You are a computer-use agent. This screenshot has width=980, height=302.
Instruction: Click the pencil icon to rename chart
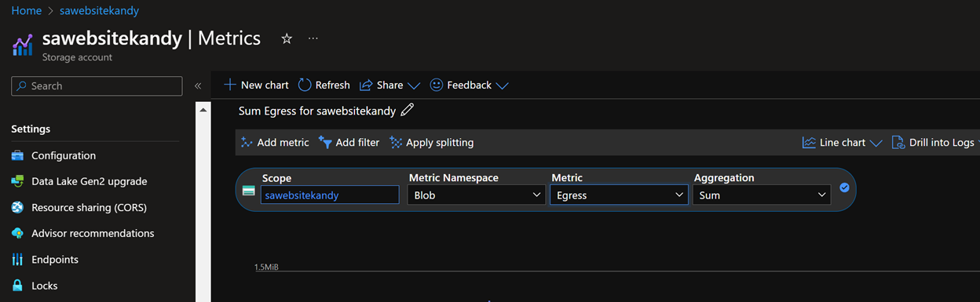407,111
